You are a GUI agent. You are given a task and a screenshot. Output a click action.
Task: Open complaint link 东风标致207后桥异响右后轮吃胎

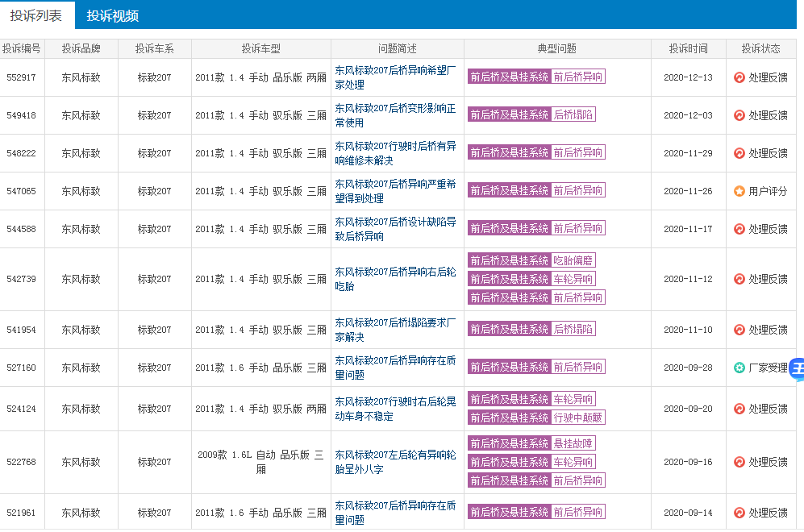(395, 279)
